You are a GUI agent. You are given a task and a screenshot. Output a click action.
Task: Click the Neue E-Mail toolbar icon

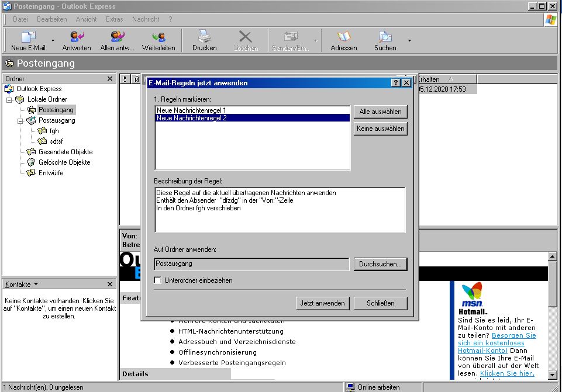pos(28,37)
